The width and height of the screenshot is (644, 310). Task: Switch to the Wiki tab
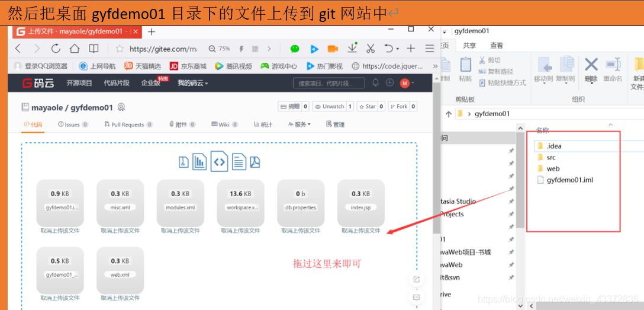(224, 124)
